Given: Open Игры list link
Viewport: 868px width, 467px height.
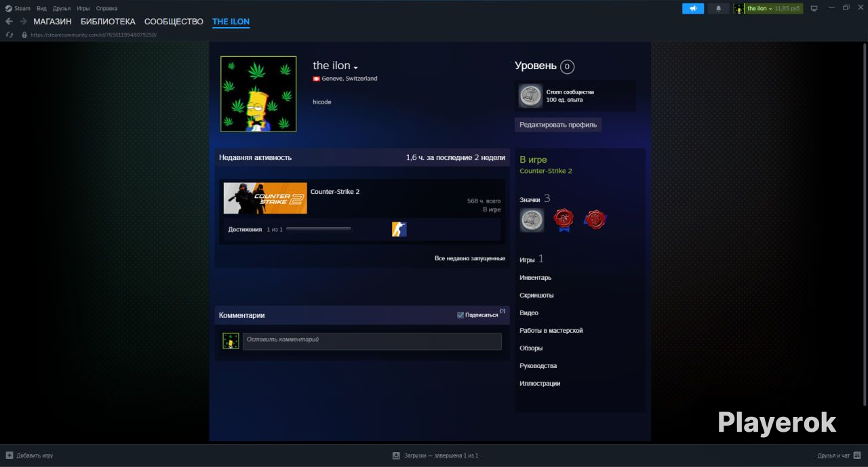Looking at the screenshot, I should [x=527, y=260].
